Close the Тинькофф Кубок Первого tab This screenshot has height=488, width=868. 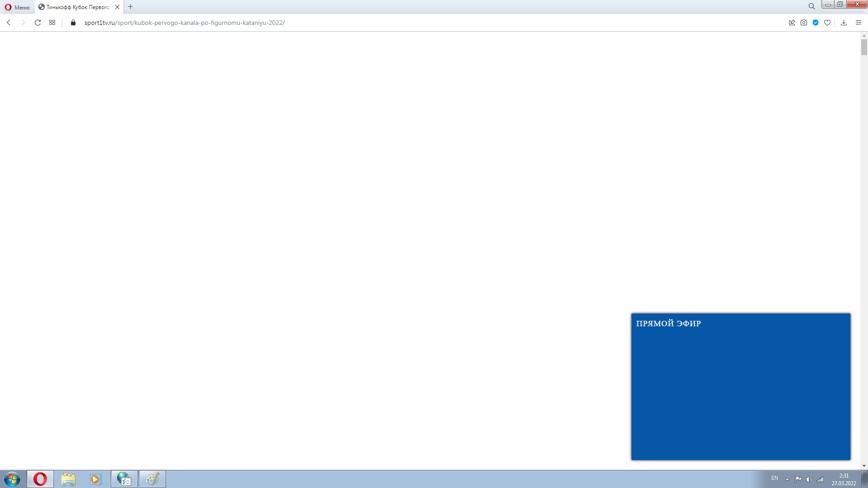(117, 7)
